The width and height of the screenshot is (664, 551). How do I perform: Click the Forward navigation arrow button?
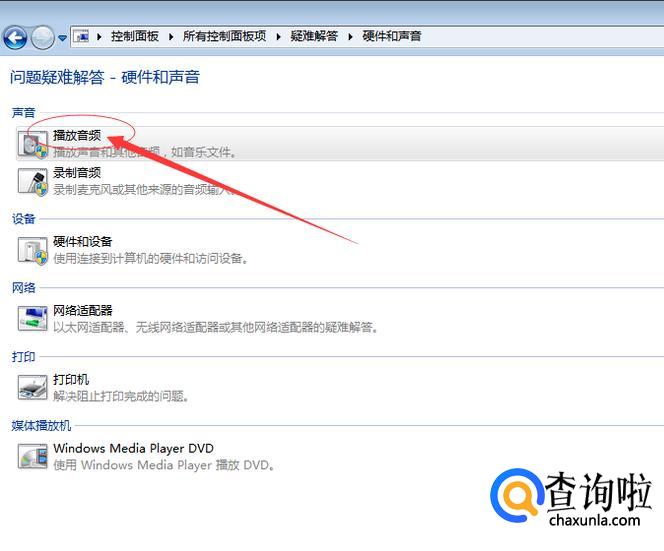[x=42, y=38]
